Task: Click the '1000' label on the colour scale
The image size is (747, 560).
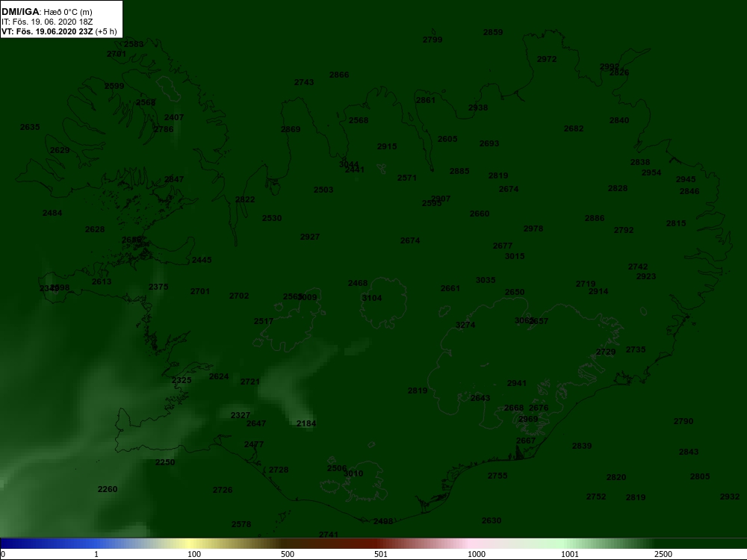Action: click(477, 554)
